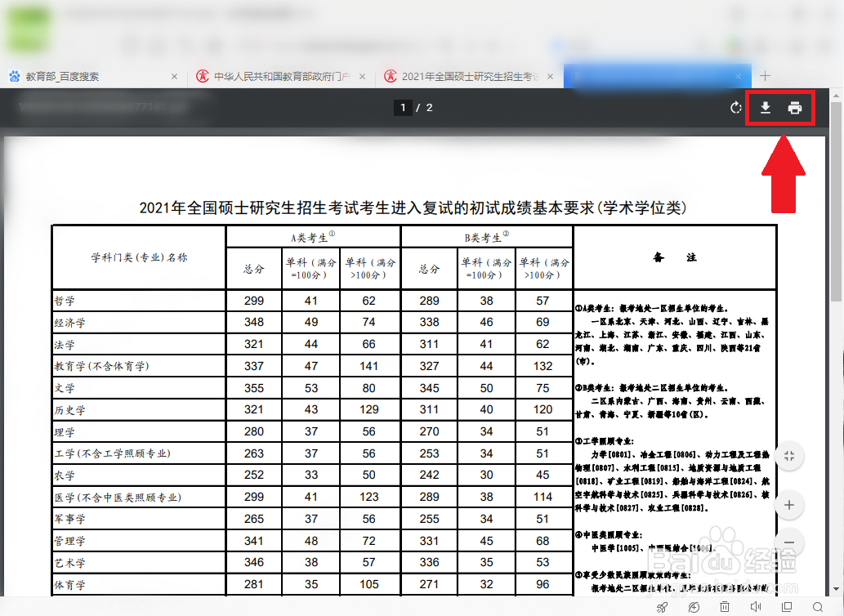Download the PDF document
Image resolution: width=844 pixels, height=616 pixels.
coord(766,107)
